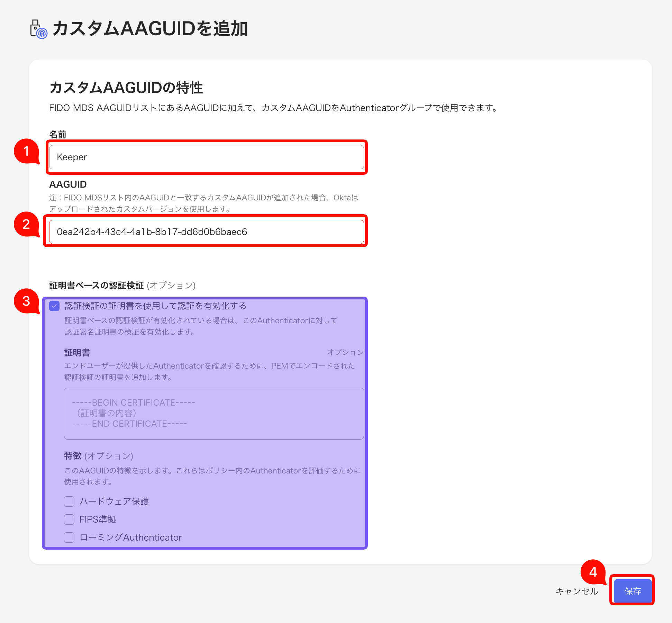The width and height of the screenshot is (672, 623).
Task: Click the キャンセル link
Action: coord(576,591)
